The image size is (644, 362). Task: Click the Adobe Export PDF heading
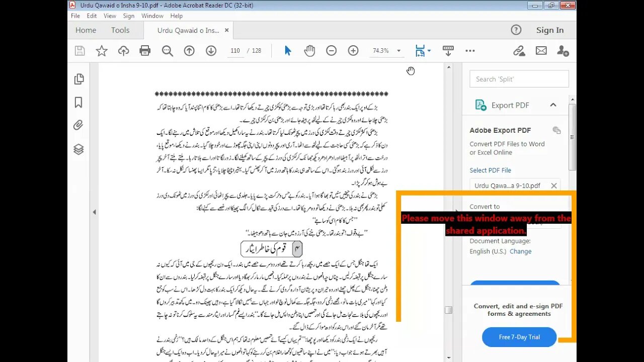500,130
